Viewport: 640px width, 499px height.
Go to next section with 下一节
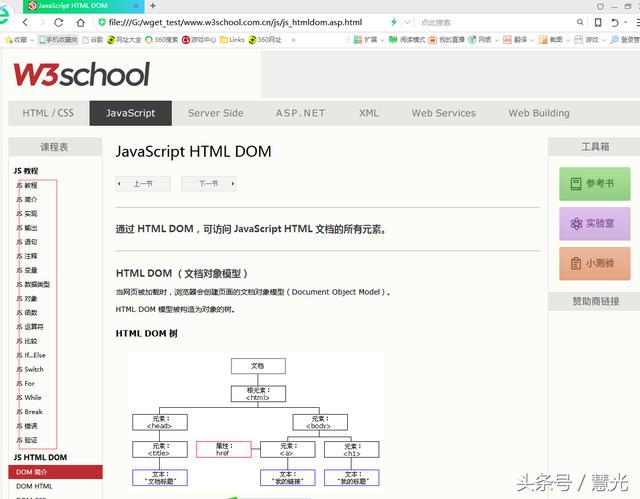[209, 184]
